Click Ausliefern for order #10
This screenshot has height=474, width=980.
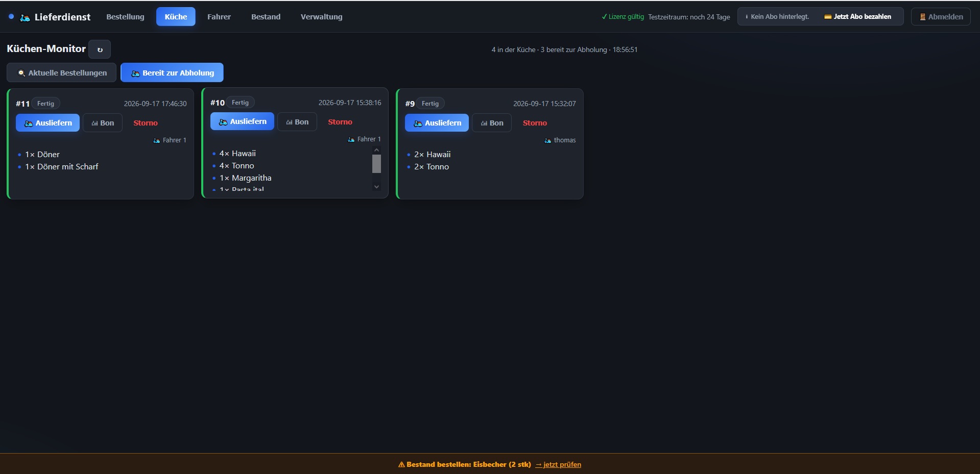click(x=242, y=121)
